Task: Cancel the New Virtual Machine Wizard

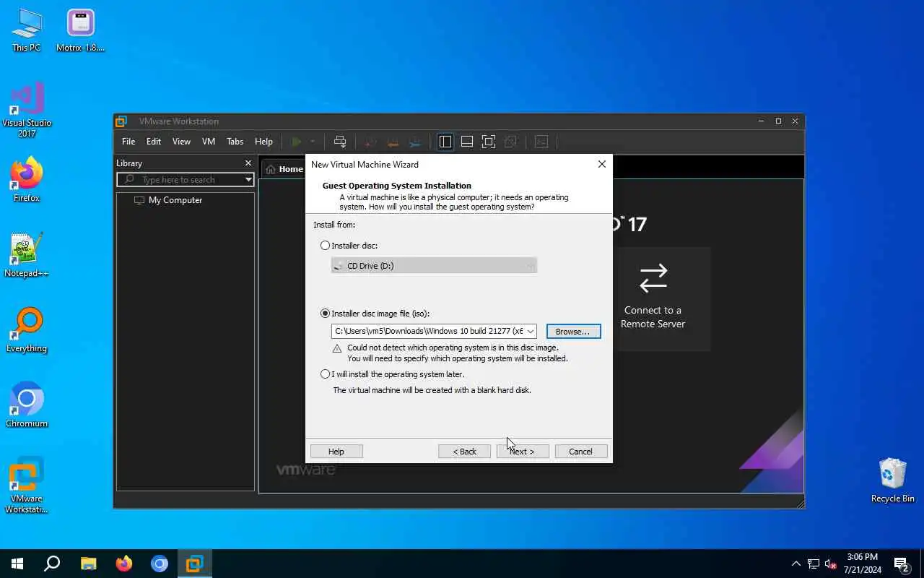Action: (581, 452)
